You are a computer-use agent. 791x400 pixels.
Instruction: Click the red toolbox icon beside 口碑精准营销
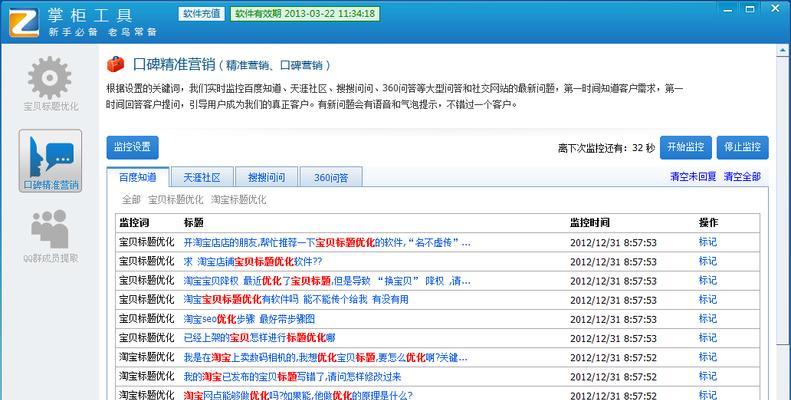pyautogui.click(x=116, y=65)
